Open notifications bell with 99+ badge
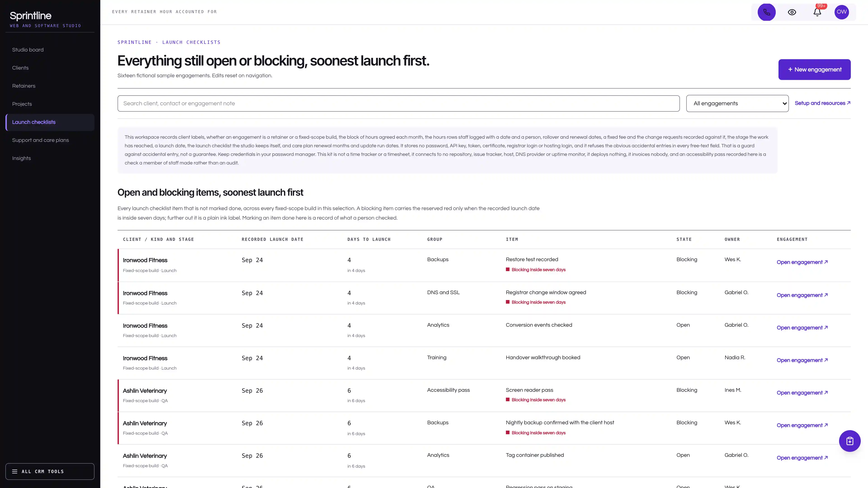868x488 pixels. pyautogui.click(x=817, y=12)
